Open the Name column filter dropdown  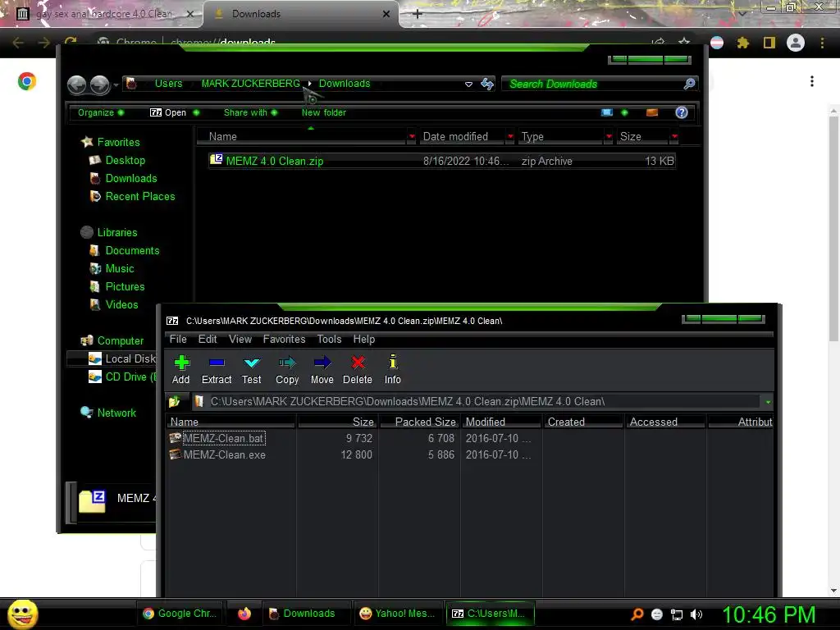412,137
